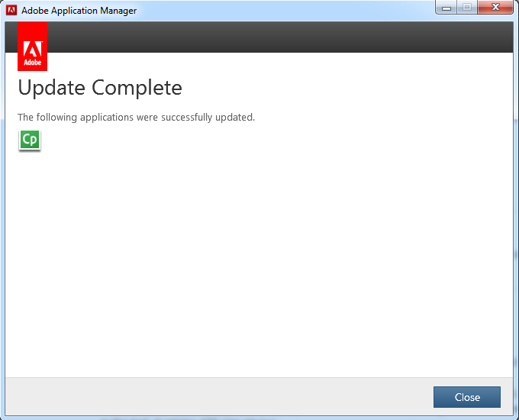Click the Adobe icon in the title bar

pyautogui.click(x=11, y=10)
